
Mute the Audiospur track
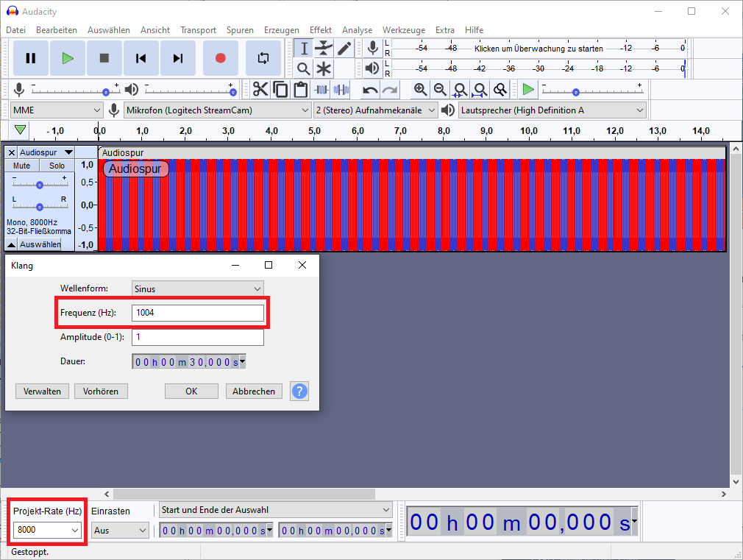tap(21, 166)
